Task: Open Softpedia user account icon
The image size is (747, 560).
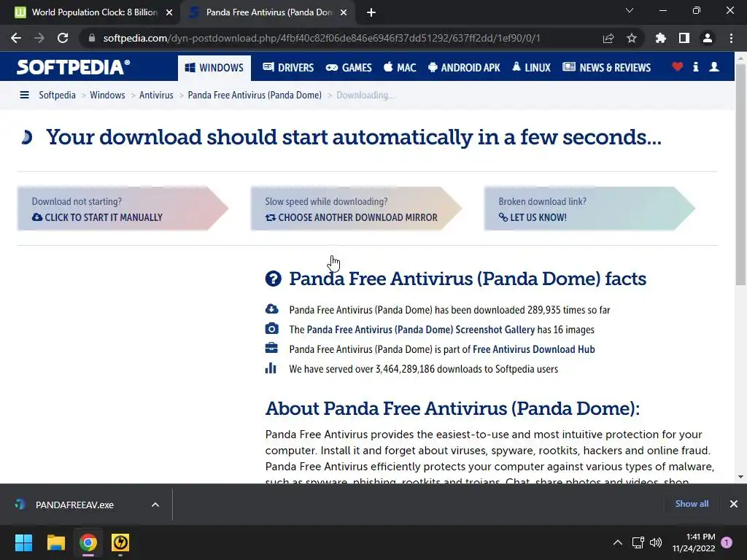Action: coord(713,66)
